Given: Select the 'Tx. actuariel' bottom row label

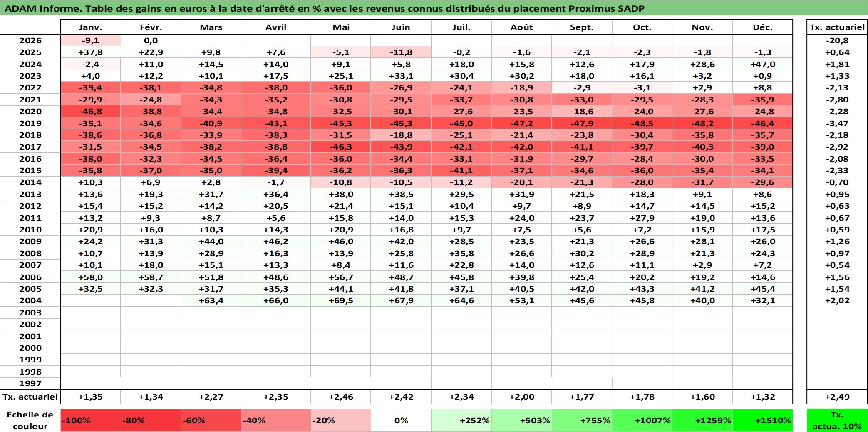Looking at the screenshot, I should pyautogui.click(x=30, y=397).
